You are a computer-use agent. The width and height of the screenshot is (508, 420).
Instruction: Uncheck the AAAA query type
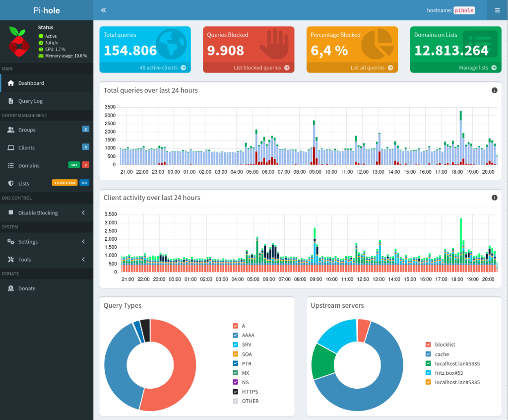(x=235, y=335)
